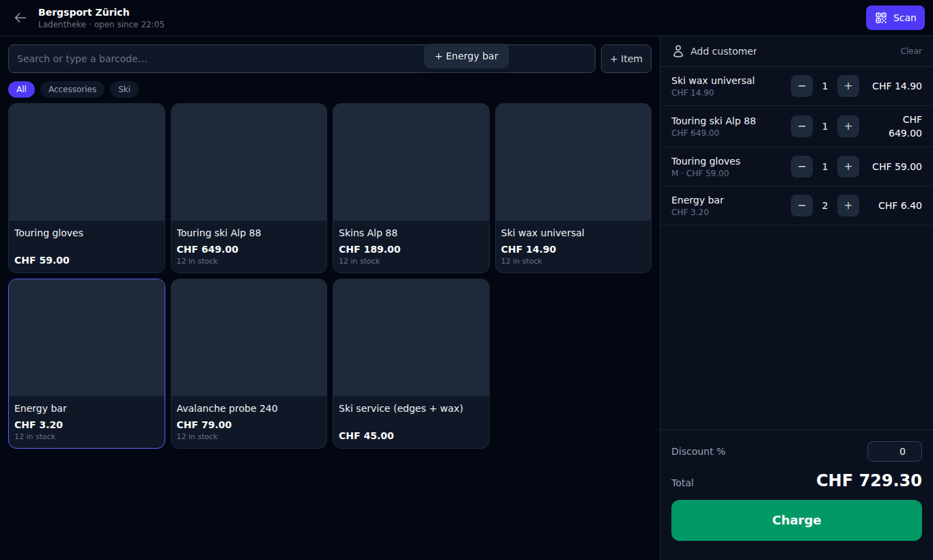Decrease Touring gloves quantity in cart
Image resolution: width=933 pixels, height=560 pixels.
[802, 167]
